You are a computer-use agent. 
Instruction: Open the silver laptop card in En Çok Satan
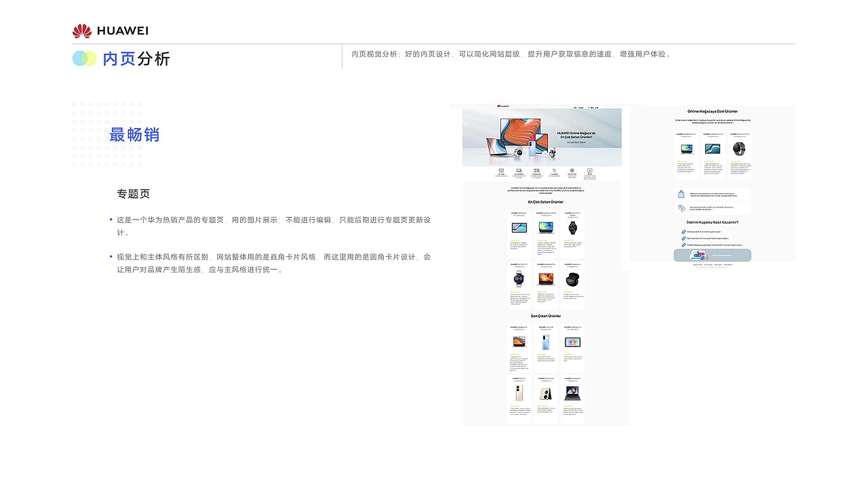coord(546,233)
